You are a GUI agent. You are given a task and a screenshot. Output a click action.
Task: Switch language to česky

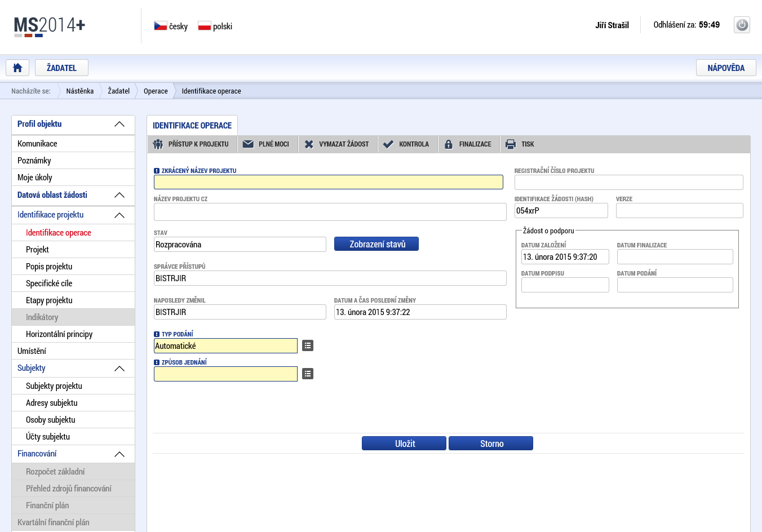pyautogui.click(x=178, y=26)
